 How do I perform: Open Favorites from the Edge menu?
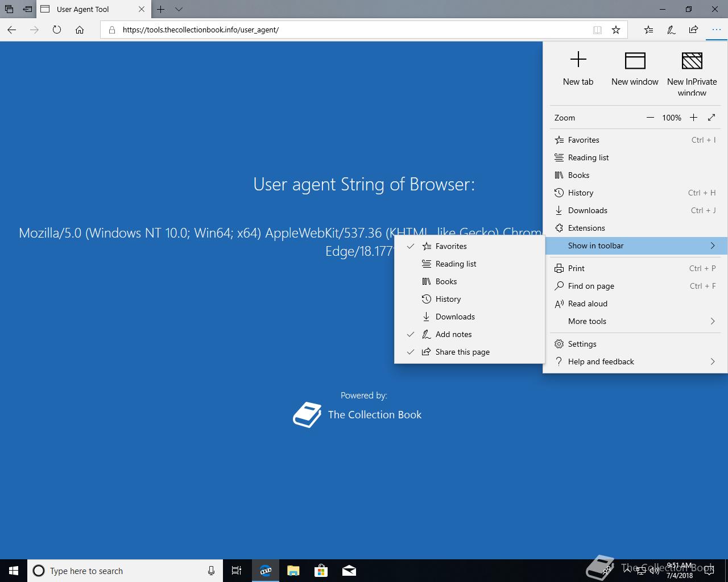635,140
